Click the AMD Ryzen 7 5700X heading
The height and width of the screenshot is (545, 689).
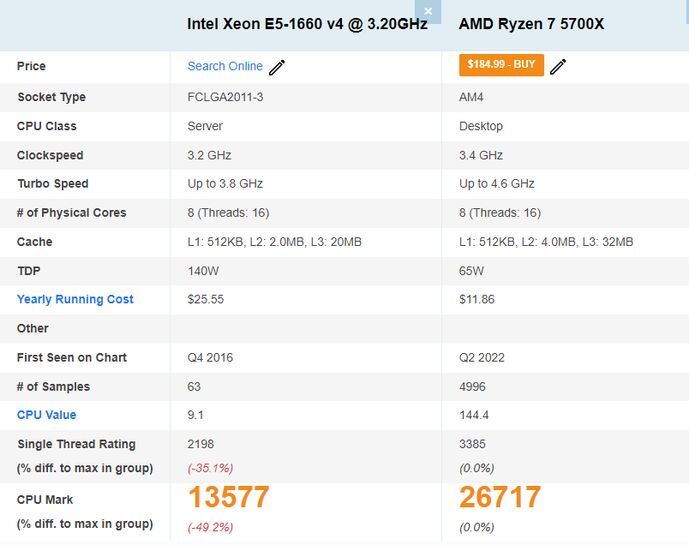[531, 24]
